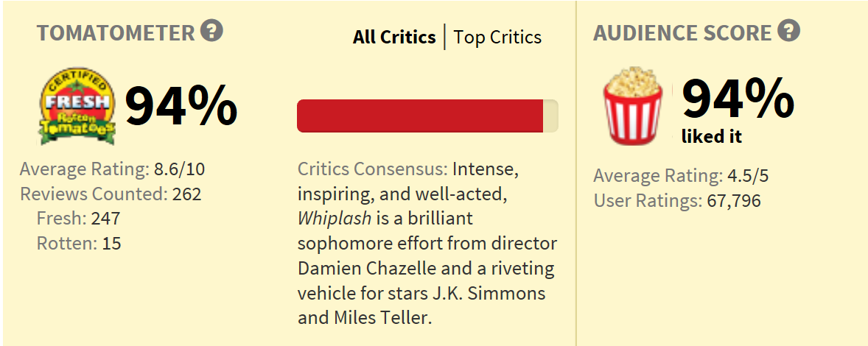Viewport: 868px width, 346px height.
Task: Click the popcorn bucket audience icon
Action: pyautogui.click(x=633, y=106)
